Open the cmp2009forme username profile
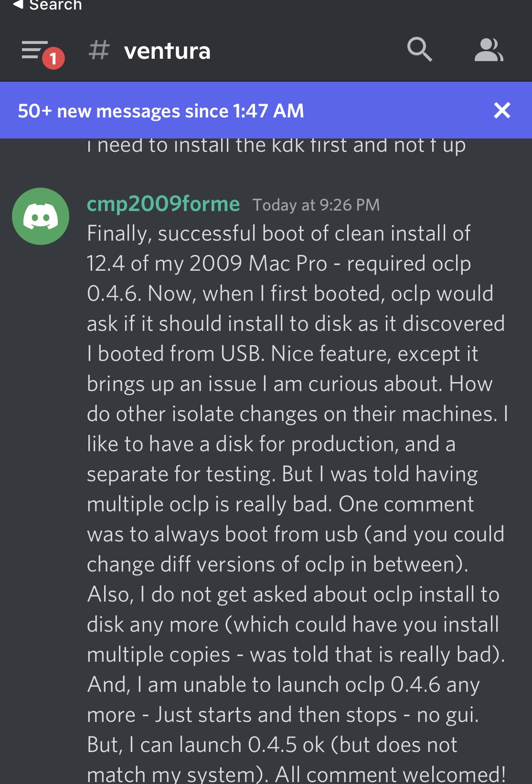Viewport: 532px width, 784px height. (163, 204)
